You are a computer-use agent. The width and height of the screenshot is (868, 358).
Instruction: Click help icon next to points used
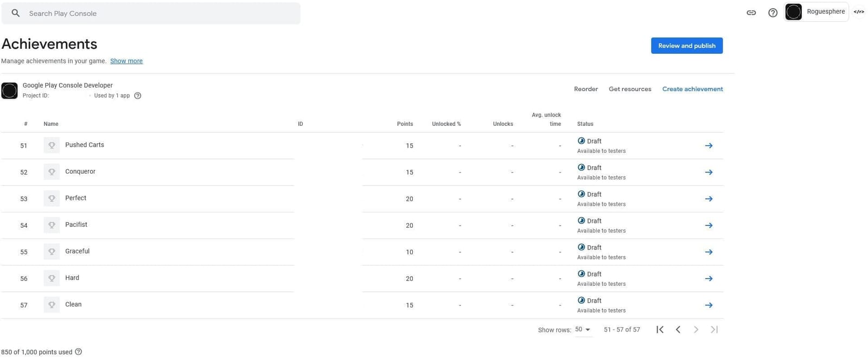[79, 352]
